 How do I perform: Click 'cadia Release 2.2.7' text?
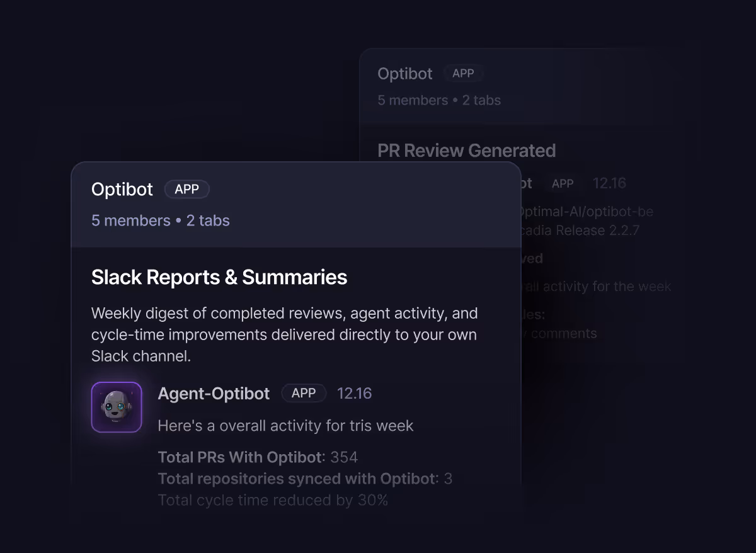(580, 231)
